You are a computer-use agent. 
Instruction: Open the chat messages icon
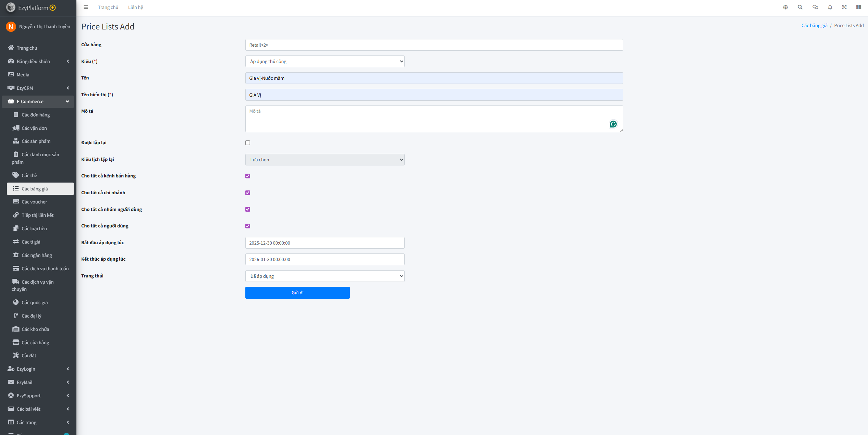815,7
